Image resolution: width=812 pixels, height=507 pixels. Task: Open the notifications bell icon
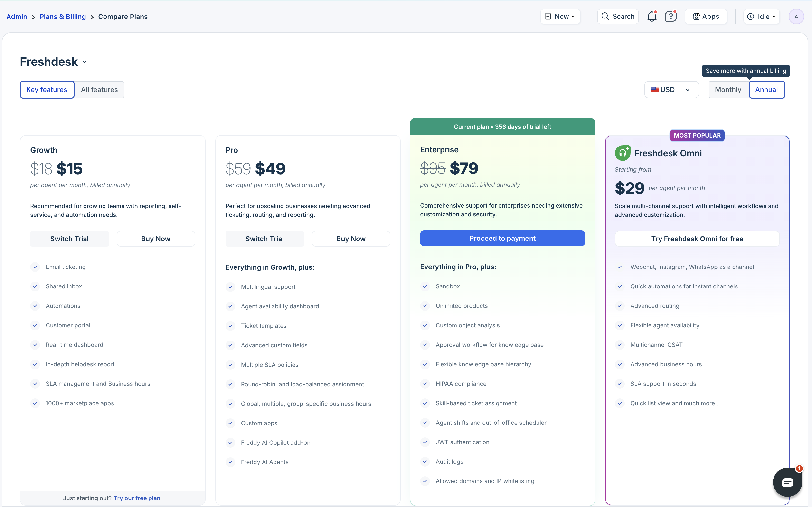[651, 17]
